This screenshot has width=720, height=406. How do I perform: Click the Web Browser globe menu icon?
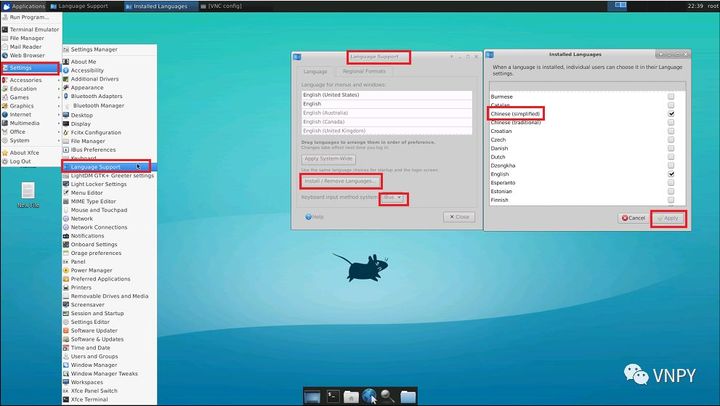tap(5, 56)
